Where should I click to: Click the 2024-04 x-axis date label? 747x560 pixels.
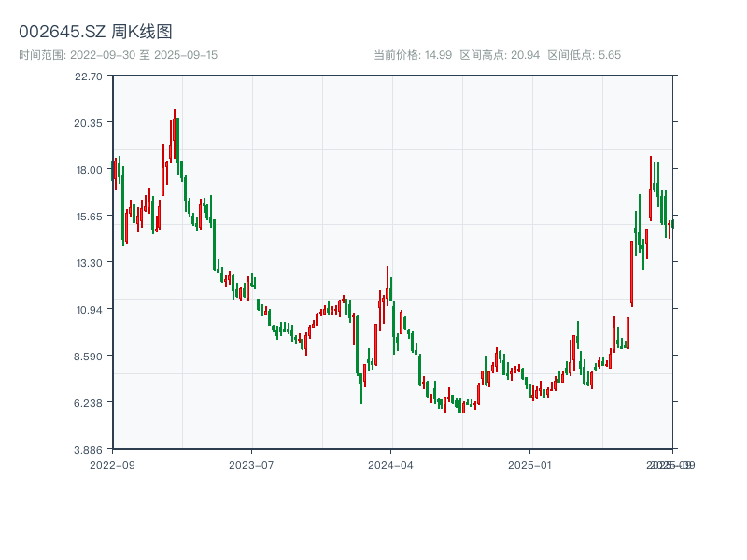[x=390, y=465]
